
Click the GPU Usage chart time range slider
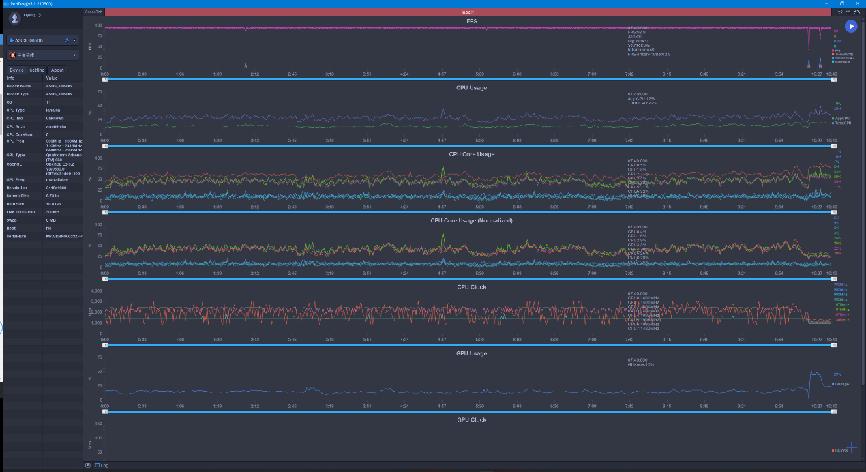tap(469, 412)
